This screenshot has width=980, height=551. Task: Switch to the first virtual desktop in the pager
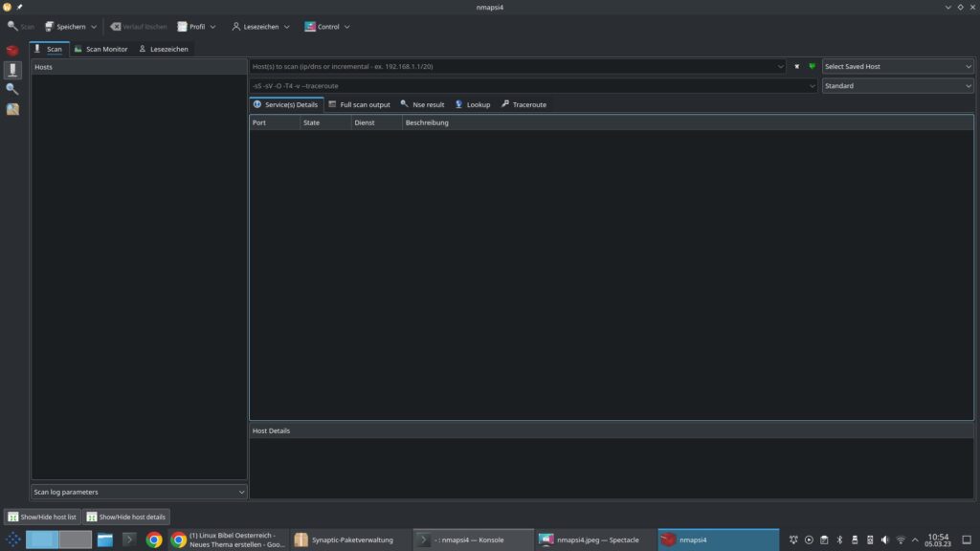coord(42,540)
